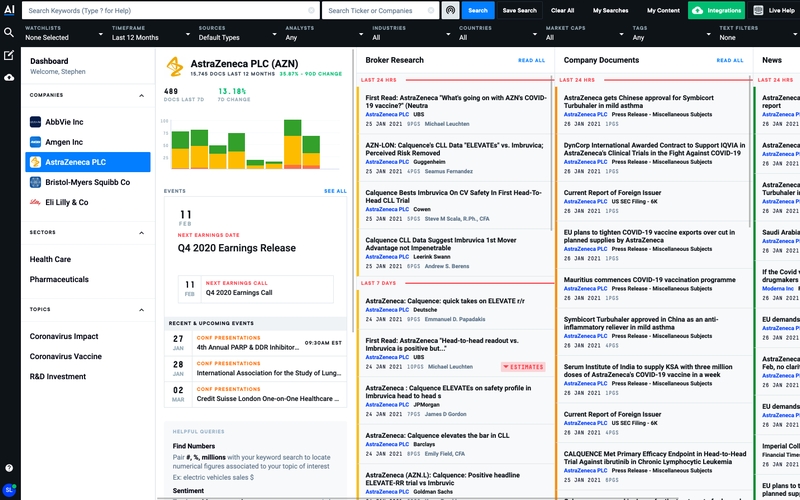Click See All events link

tap(335, 191)
